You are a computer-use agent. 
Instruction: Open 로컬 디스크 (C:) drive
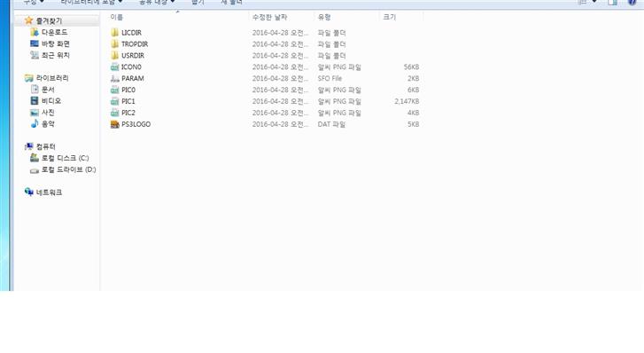click(65, 158)
